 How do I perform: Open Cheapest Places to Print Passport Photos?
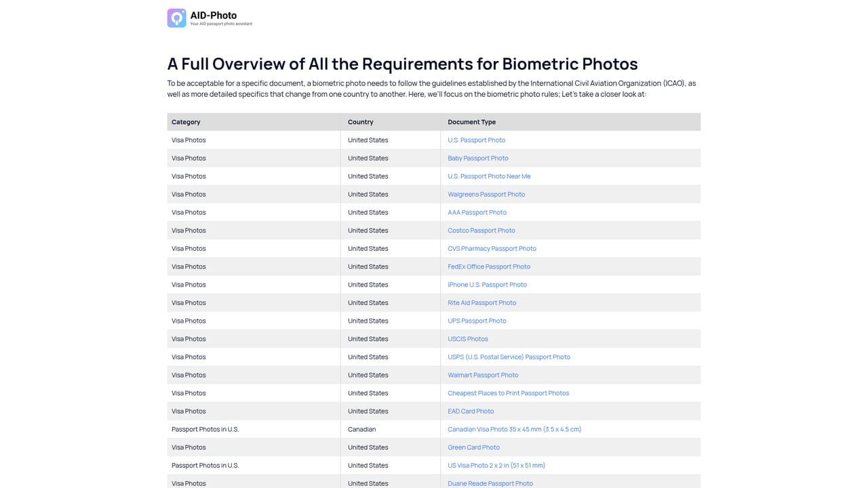(x=508, y=393)
